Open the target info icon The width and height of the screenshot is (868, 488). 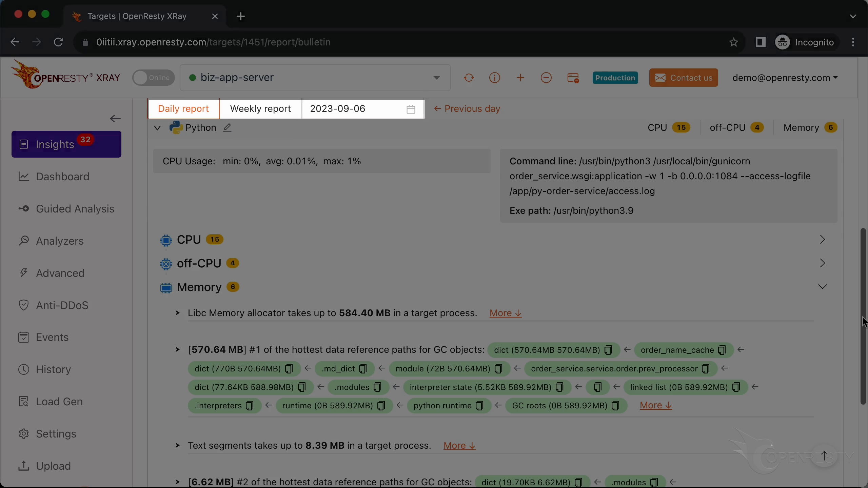click(x=494, y=78)
